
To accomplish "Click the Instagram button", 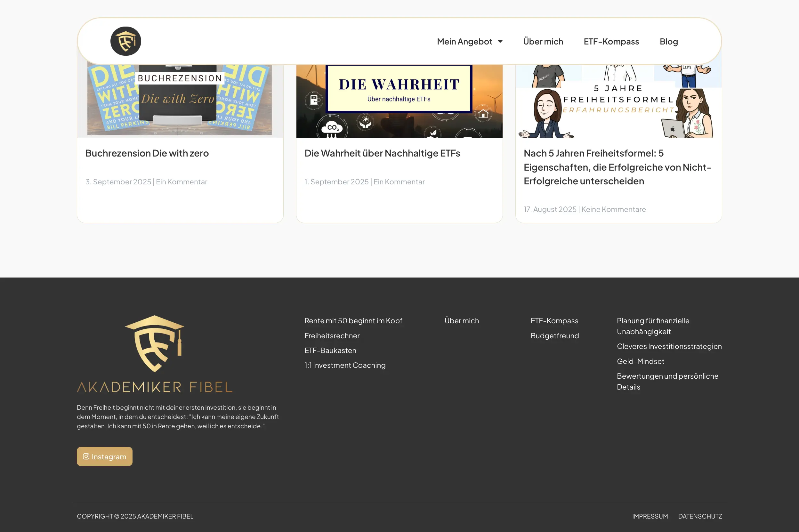I will click(x=104, y=456).
